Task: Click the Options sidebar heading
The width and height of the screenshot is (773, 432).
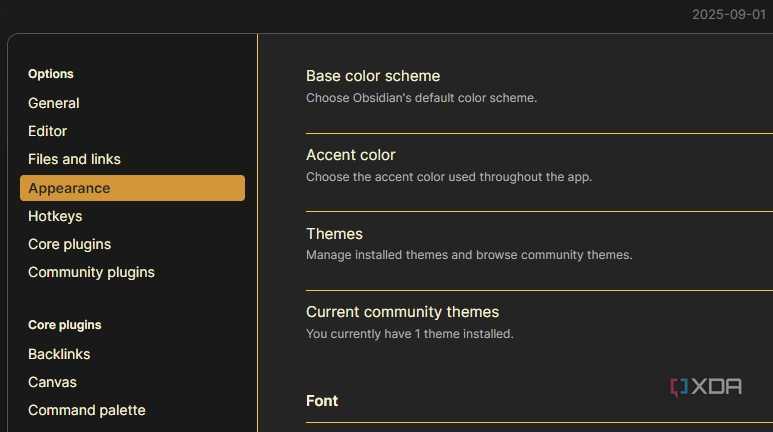Action: pos(51,74)
